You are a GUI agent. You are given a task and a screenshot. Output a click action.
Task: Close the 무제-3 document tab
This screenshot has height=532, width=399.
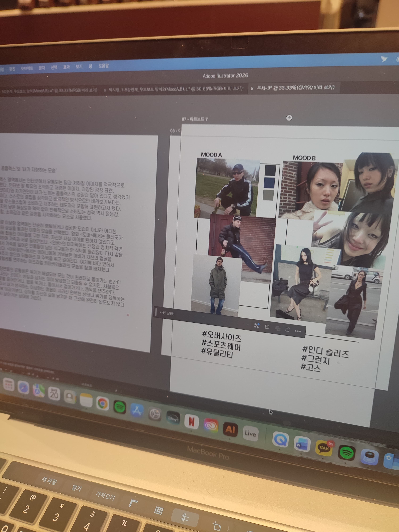point(252,88)
